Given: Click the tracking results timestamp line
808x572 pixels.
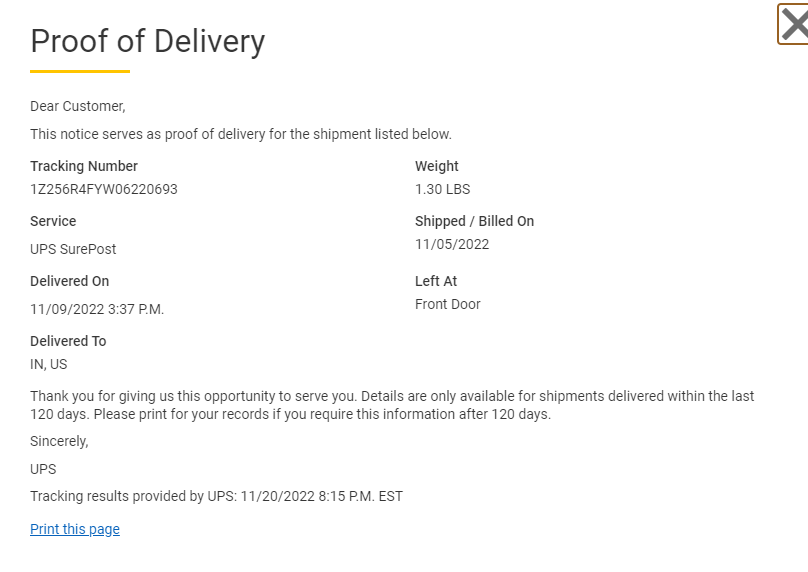Looking at the screenshot, I should (216, 496).
